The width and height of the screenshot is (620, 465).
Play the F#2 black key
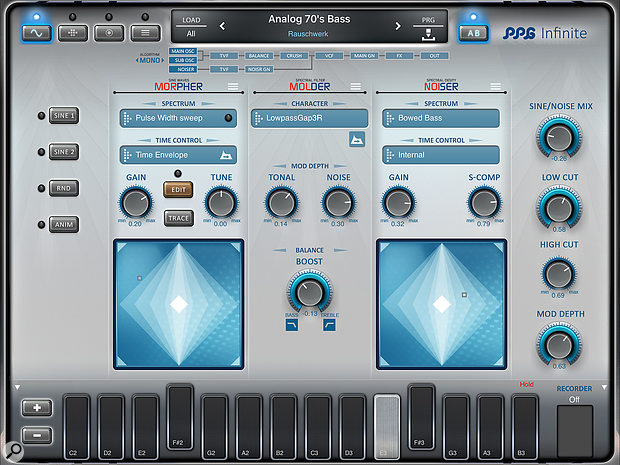[180, 417]
